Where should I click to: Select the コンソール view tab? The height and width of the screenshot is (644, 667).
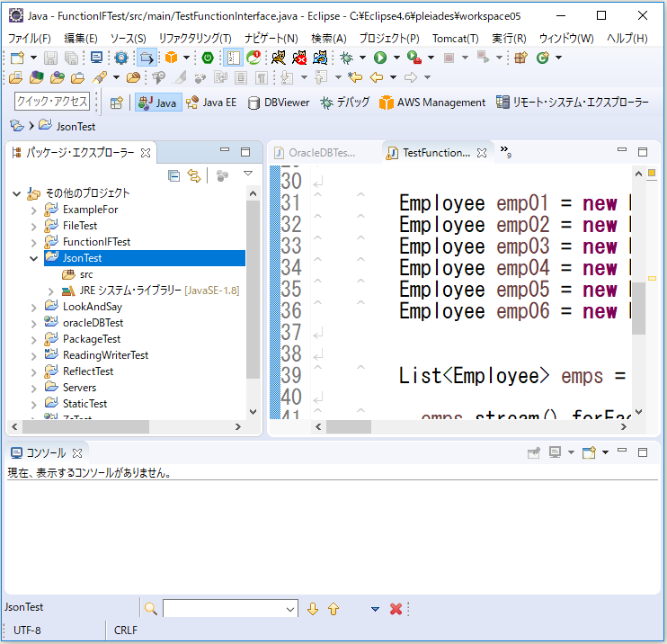[x=46, y=453]
